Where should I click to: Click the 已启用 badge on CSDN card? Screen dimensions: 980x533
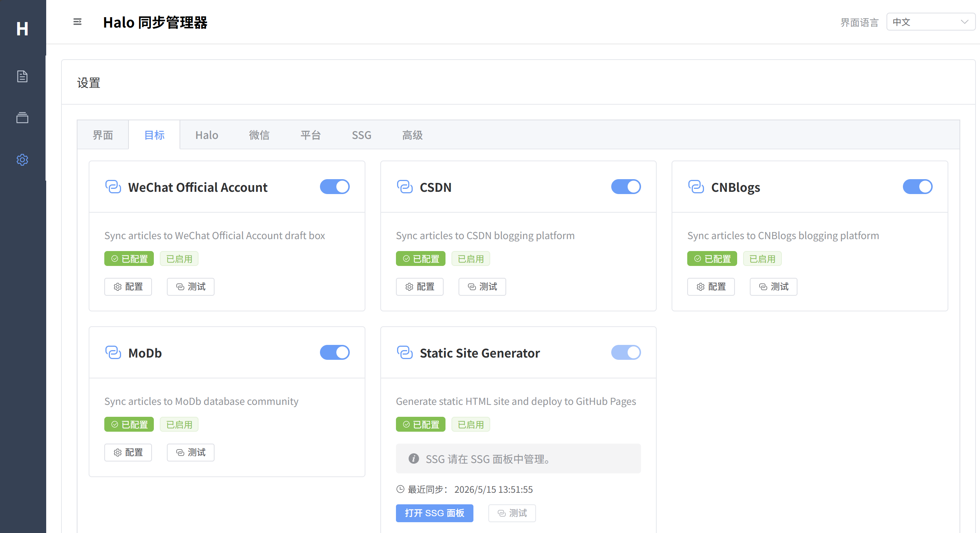point(470,259)
